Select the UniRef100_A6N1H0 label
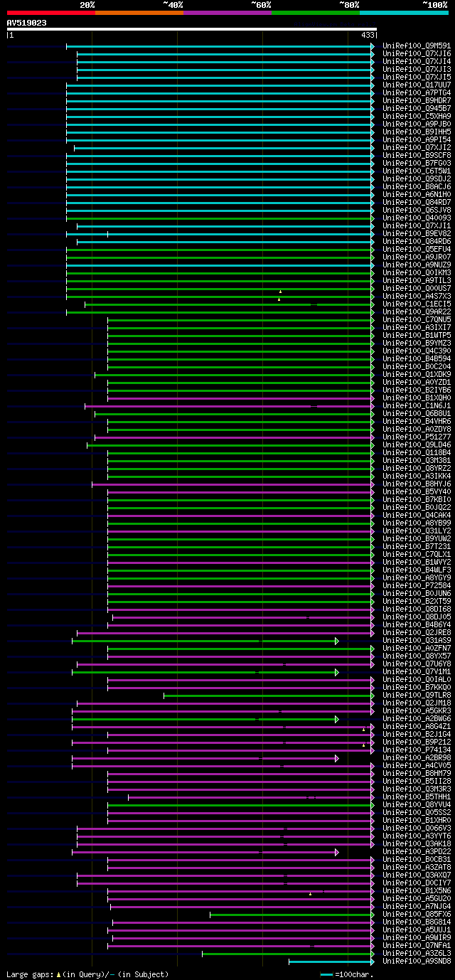Viewport: 455px width, 980px height. 417,195
